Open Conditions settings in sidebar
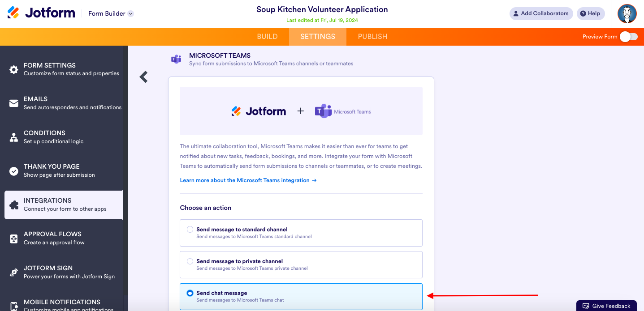644x311 pixels. click(64, 137)
